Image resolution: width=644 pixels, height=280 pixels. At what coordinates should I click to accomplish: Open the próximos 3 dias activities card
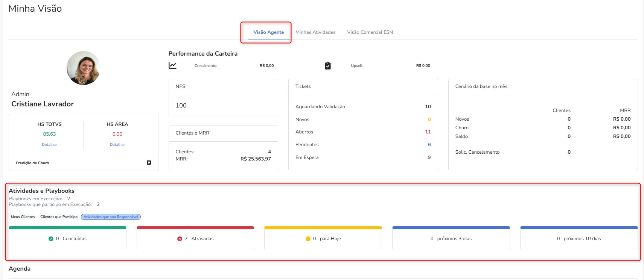[x=451, y=239]
